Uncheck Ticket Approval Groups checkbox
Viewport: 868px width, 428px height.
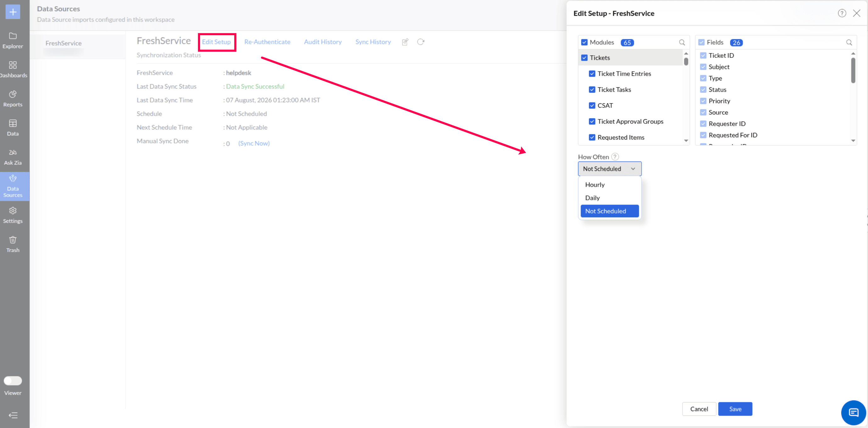592,122
